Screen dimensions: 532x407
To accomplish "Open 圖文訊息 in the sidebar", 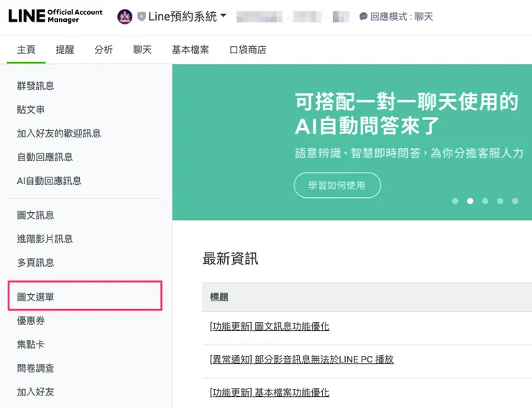I will click(36, 215).
